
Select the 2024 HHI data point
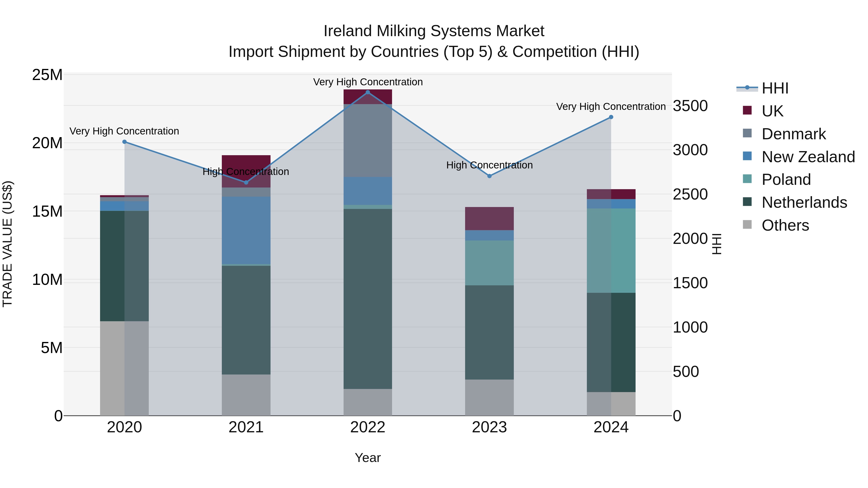click(611, 117)
